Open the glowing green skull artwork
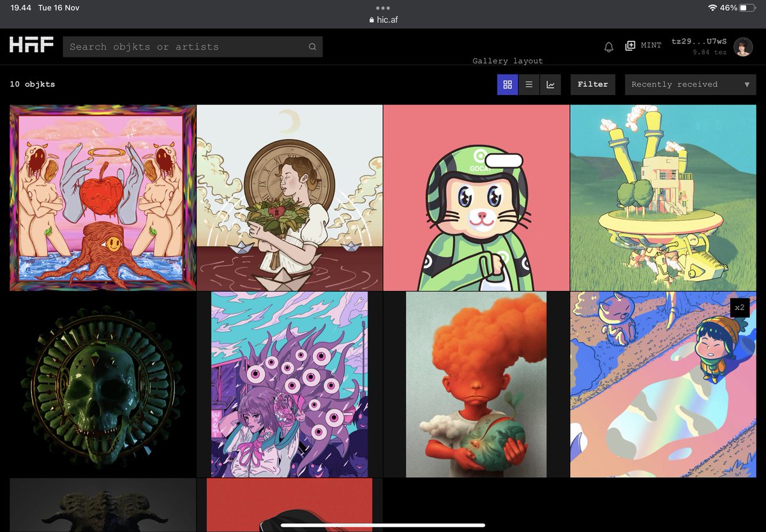 tap(102, 383)
